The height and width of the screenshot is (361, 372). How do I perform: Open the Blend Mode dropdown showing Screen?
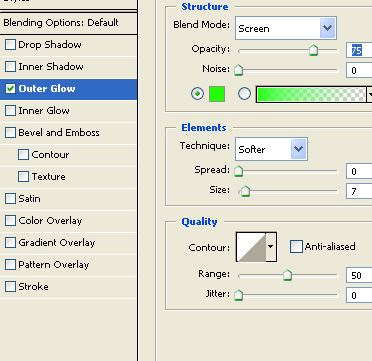click(x=286, y=28)
